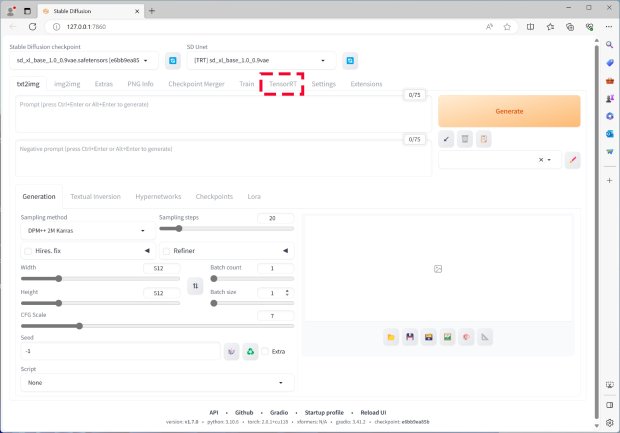Open the Stable Diffusion checkpoint dropdown

click(x=83, y=61)
